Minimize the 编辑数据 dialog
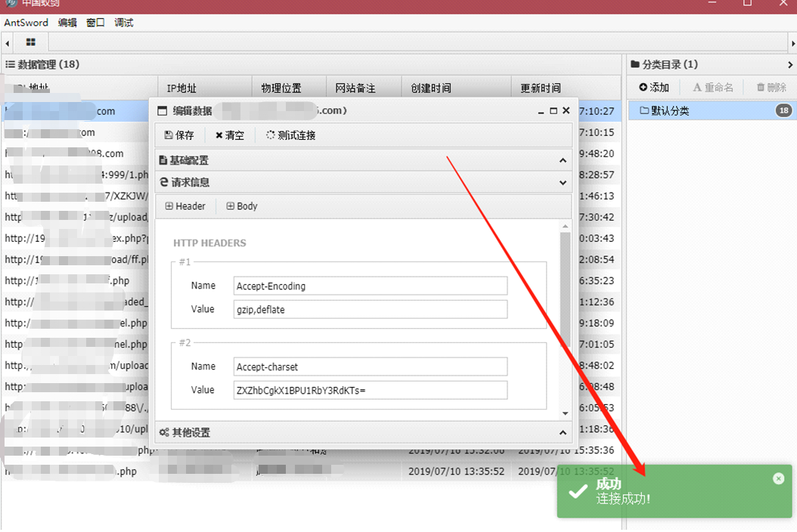The width and height of the screenshot is (797, 532). [541, 111]
